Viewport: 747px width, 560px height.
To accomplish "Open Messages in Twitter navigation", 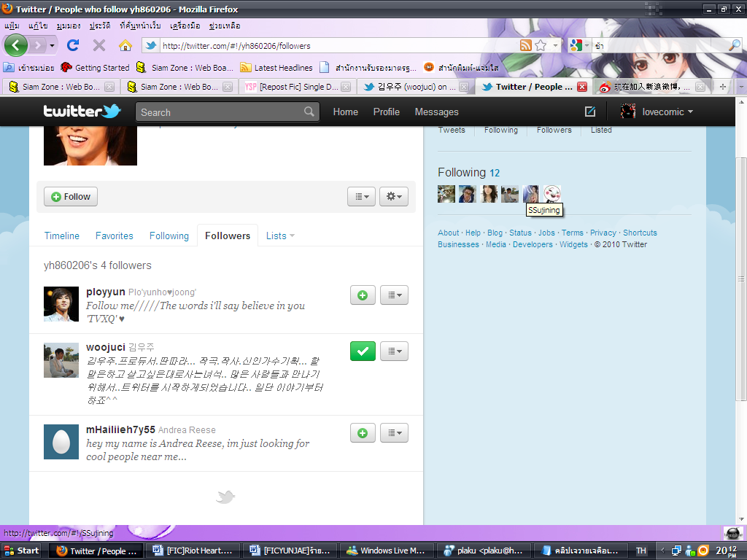I will click(x=436, y=112).
